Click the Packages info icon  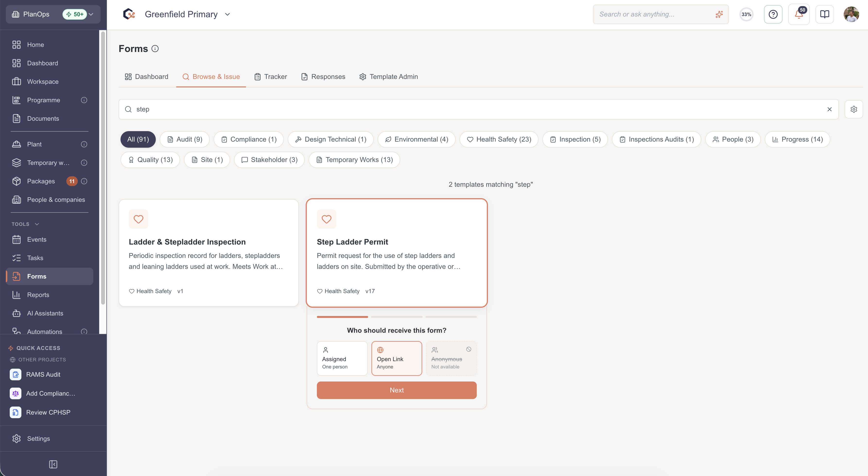(84, 181)
